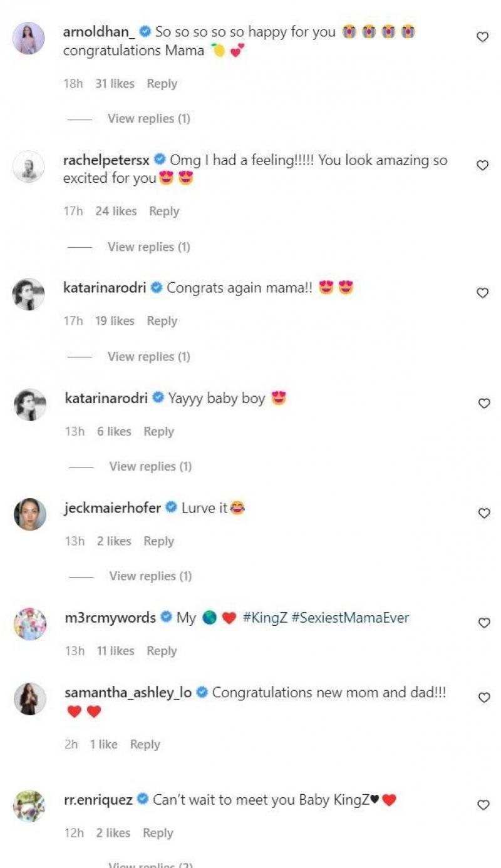This screenshot has height=868, width=501.
Task: Heart samantha_ashley_lo's comment
Action: pyautogui.click(x=482, y=698)
